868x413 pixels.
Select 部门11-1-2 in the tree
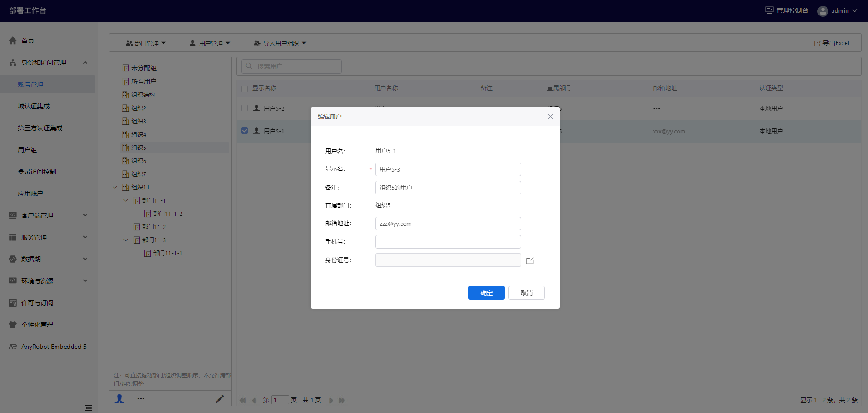[x=168, y=214]
